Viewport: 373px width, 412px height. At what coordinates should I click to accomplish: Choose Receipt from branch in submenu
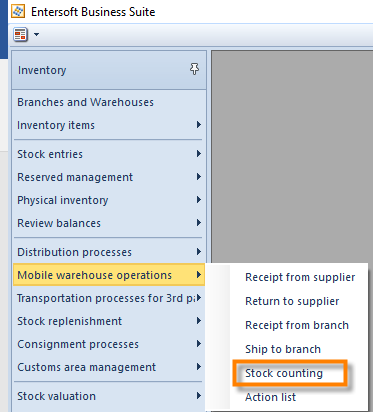point(297,325)
